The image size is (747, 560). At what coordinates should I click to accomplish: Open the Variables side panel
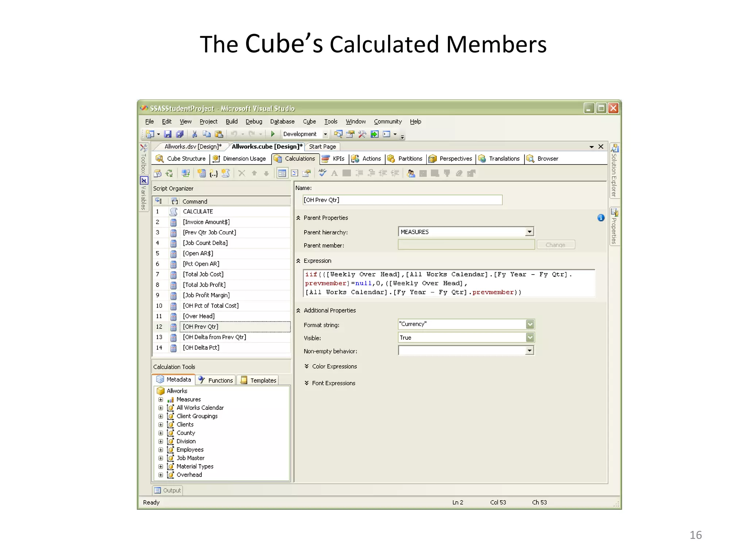tap(144, 194)
